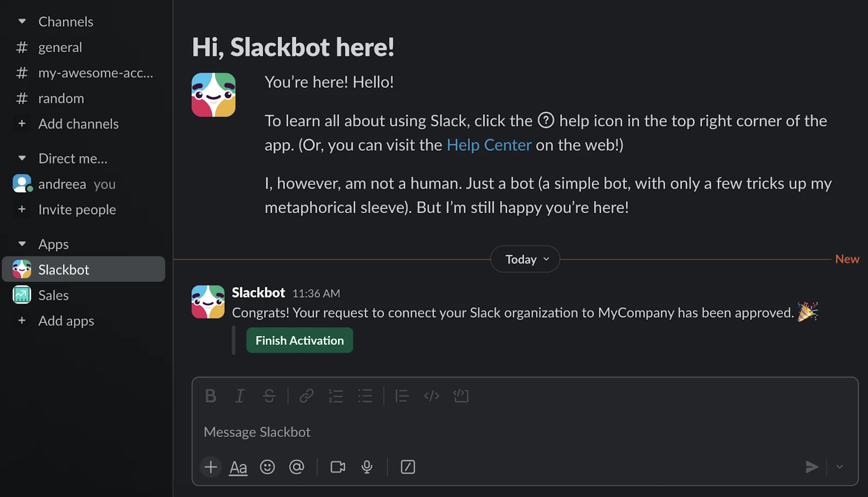Toggle the Aa formatting toolbar

(x=238, y=467)
